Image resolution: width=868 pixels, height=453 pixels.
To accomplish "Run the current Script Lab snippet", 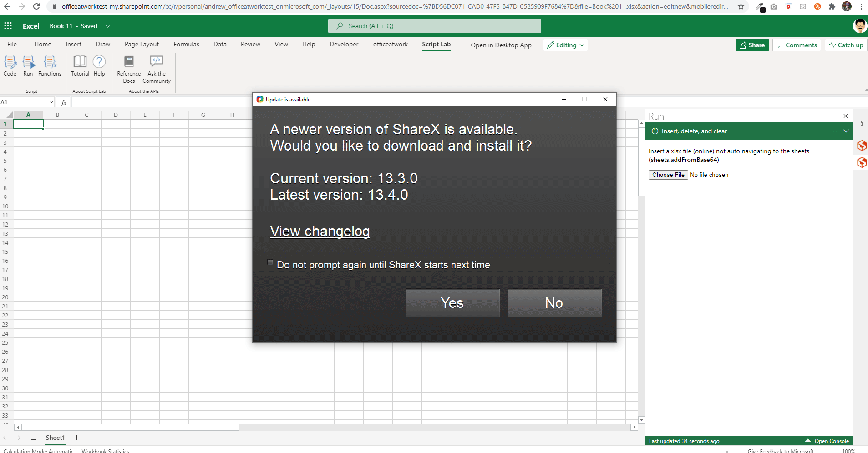I will click(x=29, y=66).
